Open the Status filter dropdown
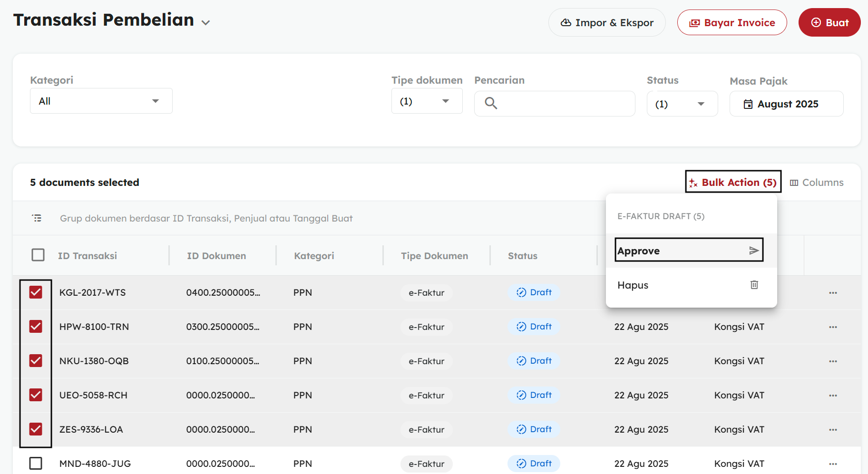The height and width of the screenshot is (474, 868). pyautogui.click(x=683, y=104)
